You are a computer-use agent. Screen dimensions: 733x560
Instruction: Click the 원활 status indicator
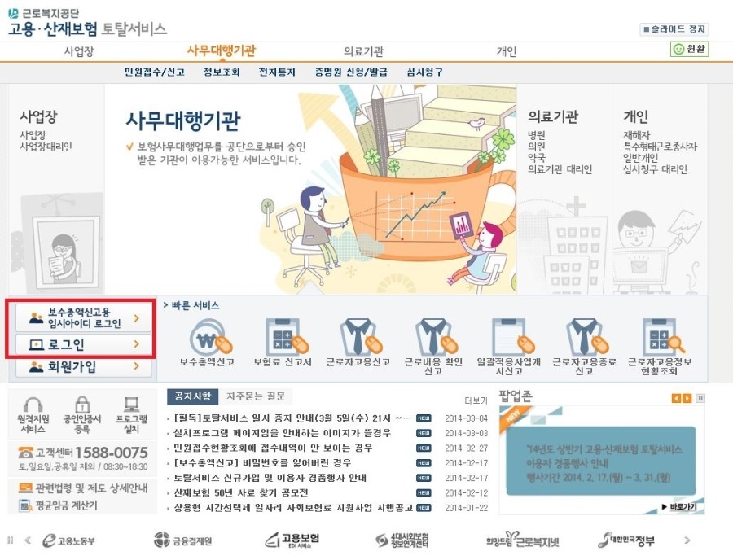(689, 49)
